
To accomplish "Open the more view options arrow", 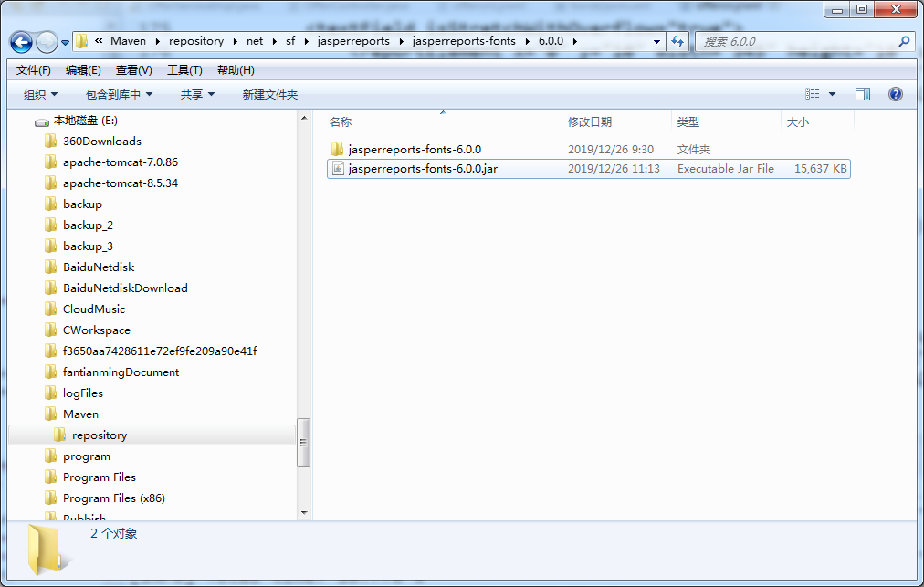I will click(x=832, y=94).
